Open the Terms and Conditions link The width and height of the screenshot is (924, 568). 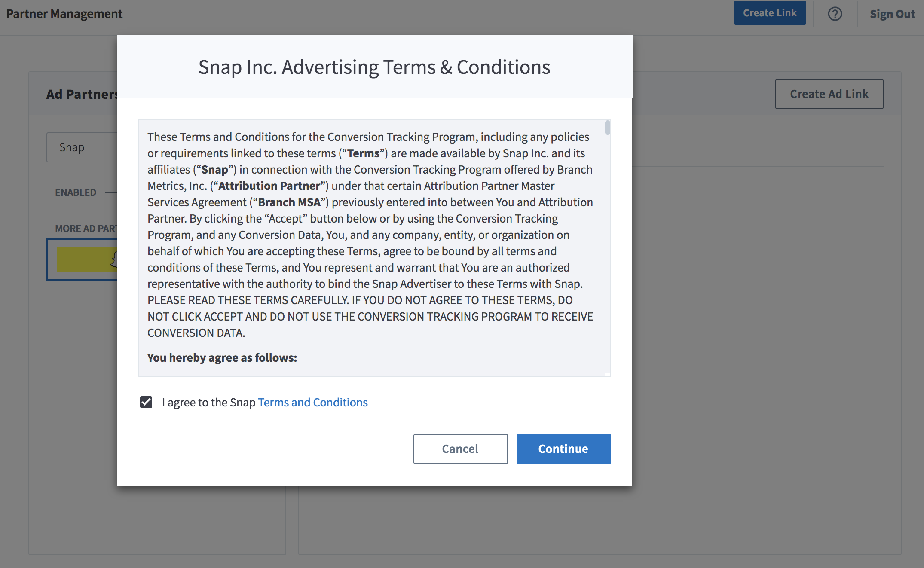tap(312, 403)
